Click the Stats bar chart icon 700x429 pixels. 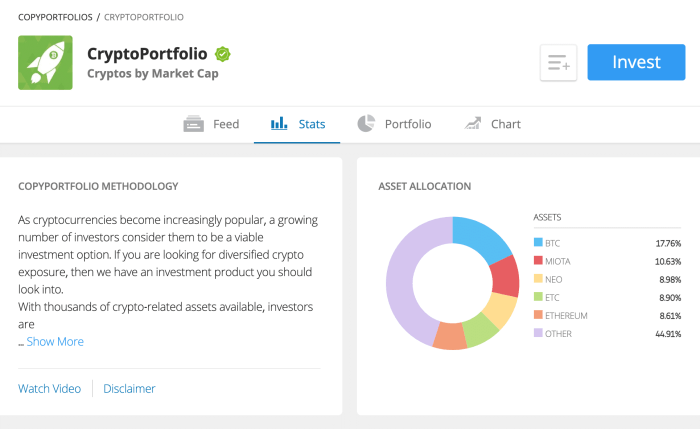pyautogui.click(x=279, y=124)
